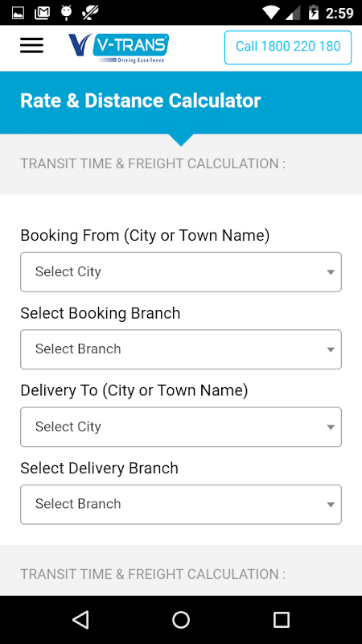
Task: Open the recent apps overview
Action: (x=282, y=619)
